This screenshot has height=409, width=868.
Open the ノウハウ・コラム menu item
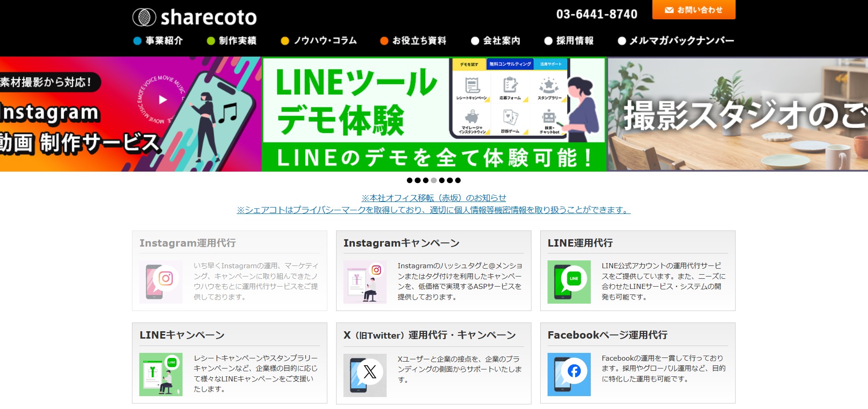319,40
